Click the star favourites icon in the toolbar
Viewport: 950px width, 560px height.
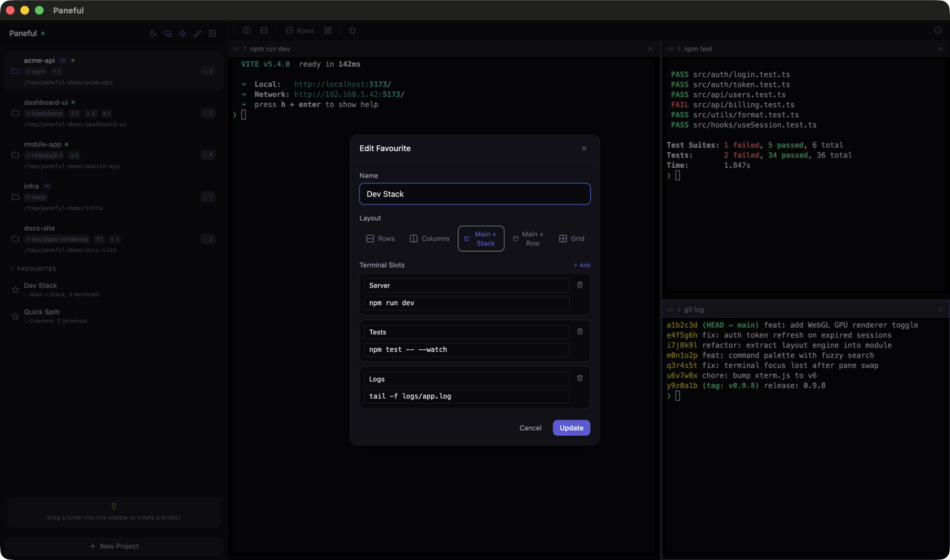click(352, 30)
